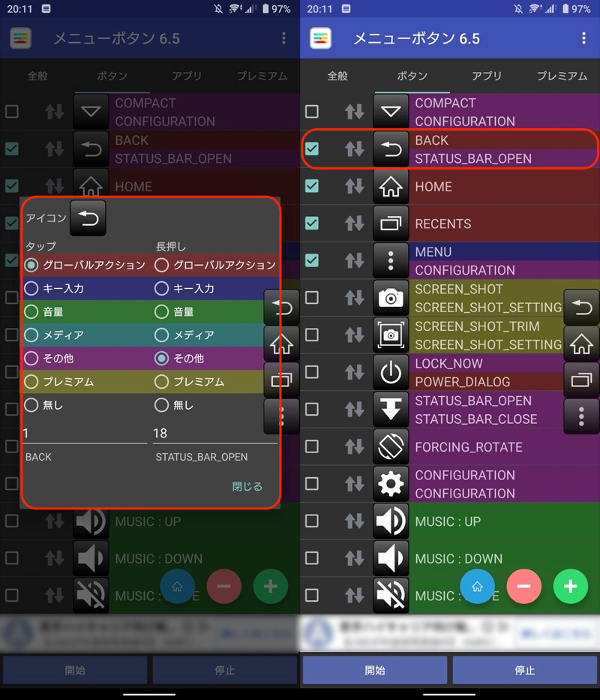Tap 閉じる to close the dialog
600x700 pixels.
tap(247, 486)
